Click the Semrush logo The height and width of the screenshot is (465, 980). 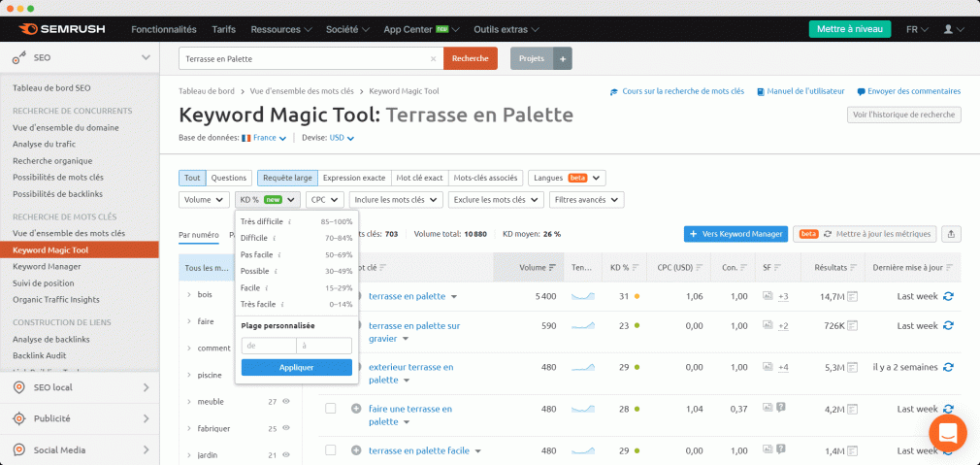pos(61,29)
